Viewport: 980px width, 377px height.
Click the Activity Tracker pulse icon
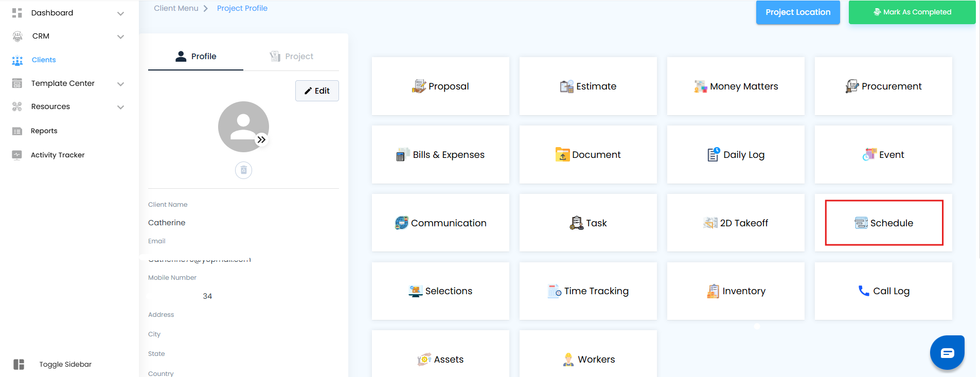pyautogui.click(x=17, y=155)
